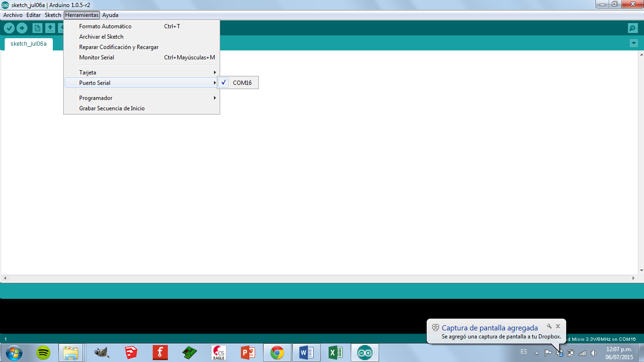Open Spotify from the taskbar
Screen dimensions: 644x362
point(43,353)
